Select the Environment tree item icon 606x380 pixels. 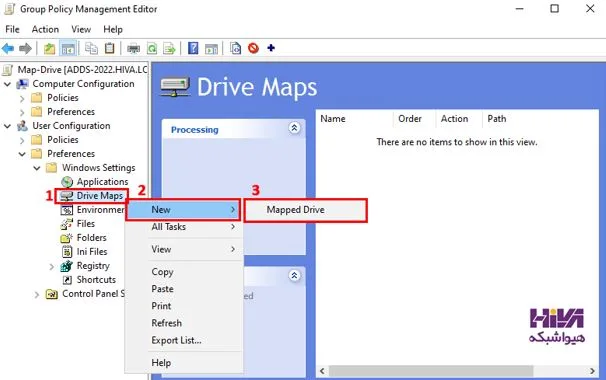[x=67, y=210]
